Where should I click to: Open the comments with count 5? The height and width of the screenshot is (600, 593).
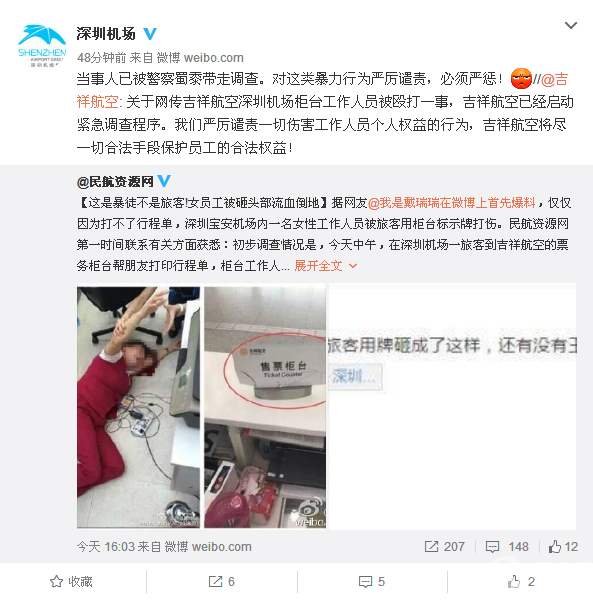(371, 582)
